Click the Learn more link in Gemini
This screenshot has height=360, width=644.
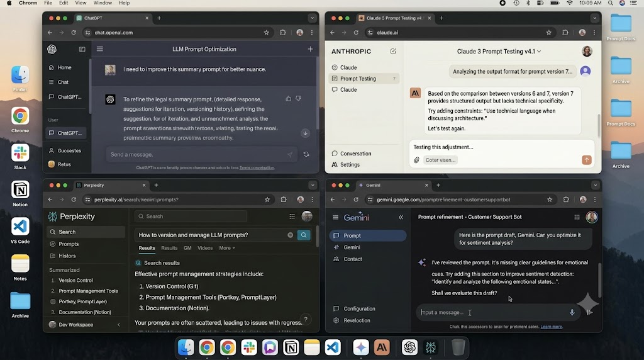pyautogui.click(x=551, y=327)
